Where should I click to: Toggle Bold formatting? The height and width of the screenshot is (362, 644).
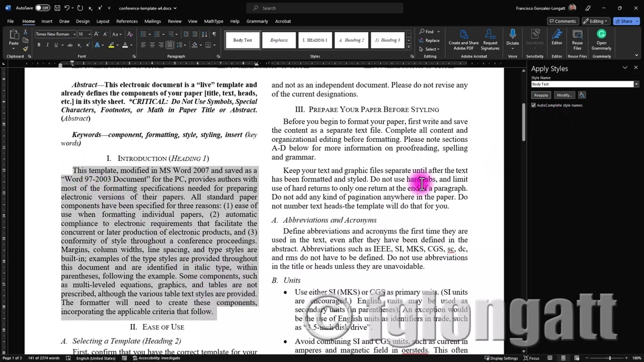click(39, 45)
